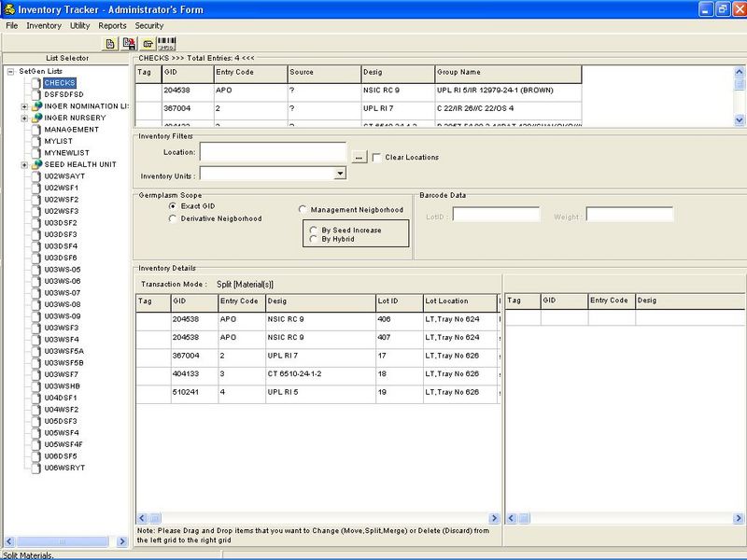
Task: Open the Inventory menu
Action: pyautogui.click(x=44, y=26)
